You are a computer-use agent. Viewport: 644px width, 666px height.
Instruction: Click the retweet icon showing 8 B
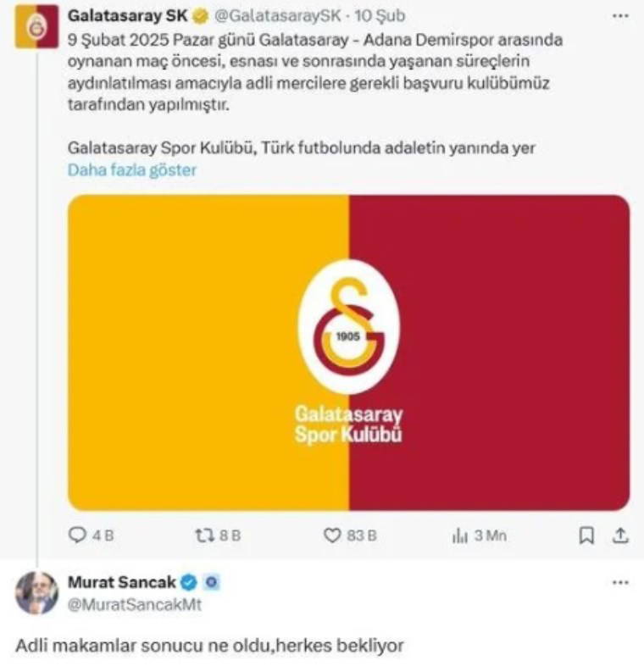[205, 535]
